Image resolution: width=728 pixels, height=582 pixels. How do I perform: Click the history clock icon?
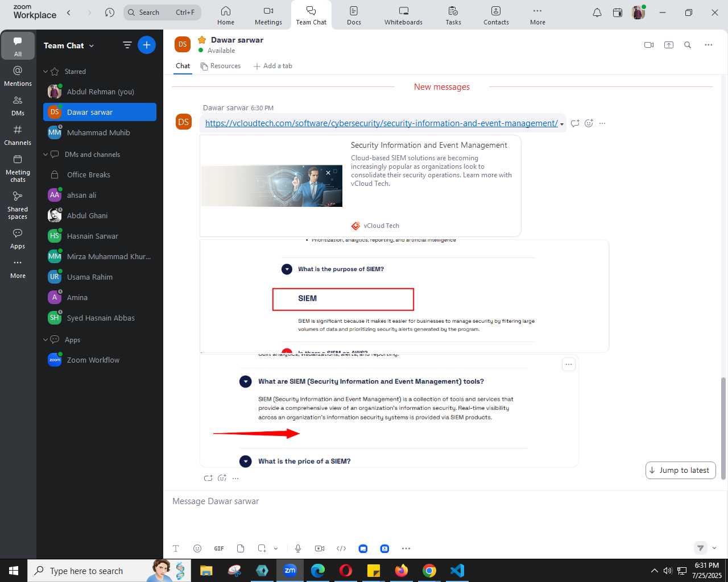110,13
